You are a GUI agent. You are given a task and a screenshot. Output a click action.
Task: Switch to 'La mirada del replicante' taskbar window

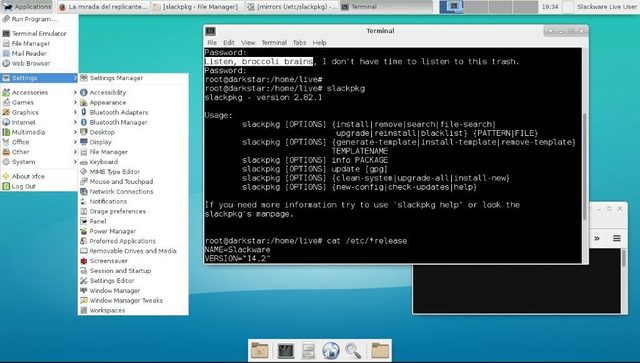point(103,7)
